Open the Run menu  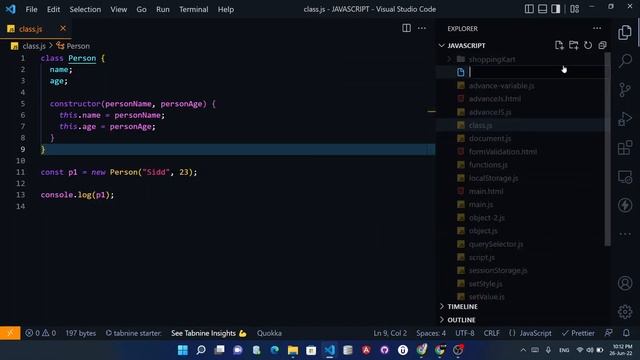pos(162,9)
